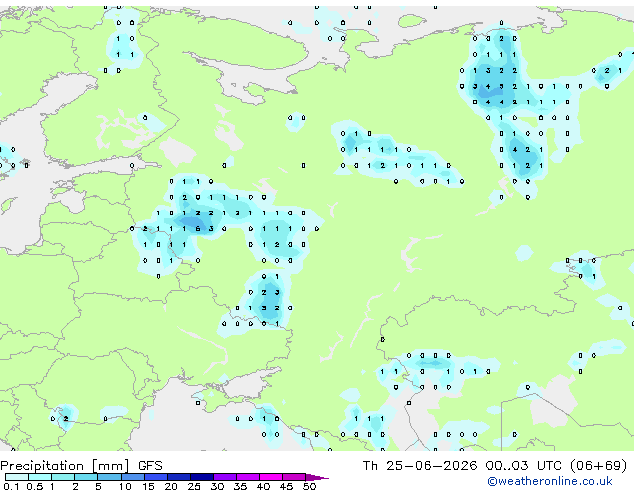Click the '0.5' legend scale label
This screenshot has height=490, width=634.
click(34, 486)
